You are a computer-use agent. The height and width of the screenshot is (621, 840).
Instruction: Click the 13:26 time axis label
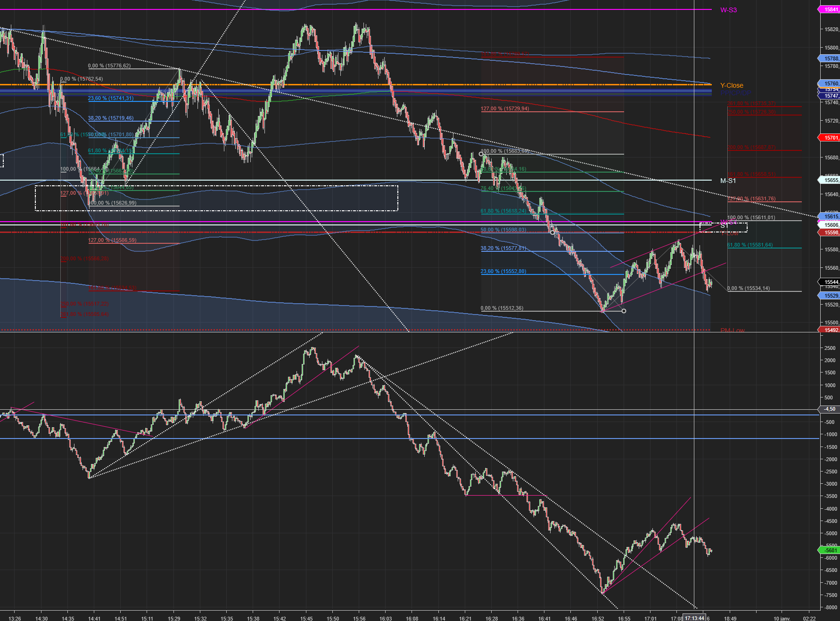[x=15, y=618]
